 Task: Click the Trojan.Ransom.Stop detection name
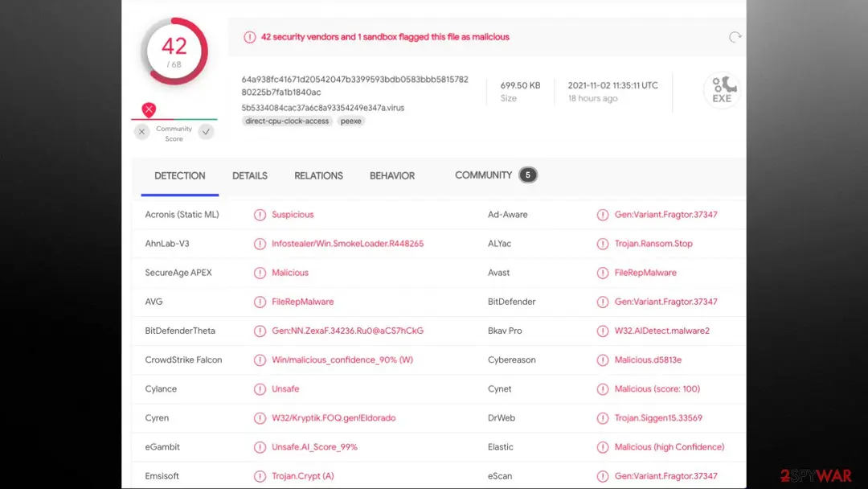tap(653, 244)
